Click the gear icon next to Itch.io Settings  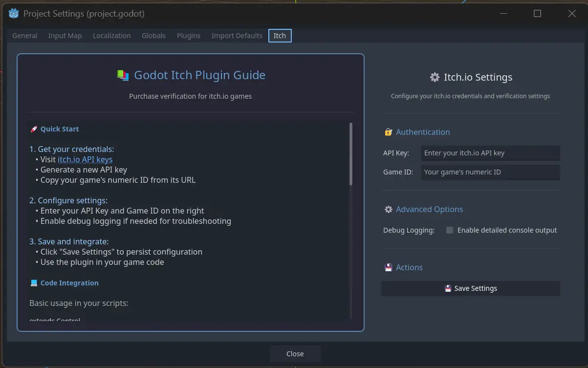click(x=435, y=77)
